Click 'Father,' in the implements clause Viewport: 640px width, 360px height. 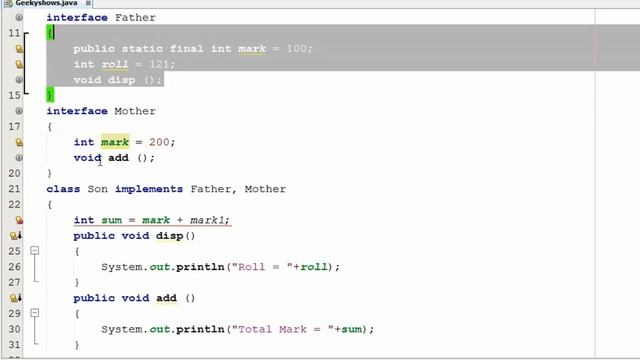coord(213,189)
